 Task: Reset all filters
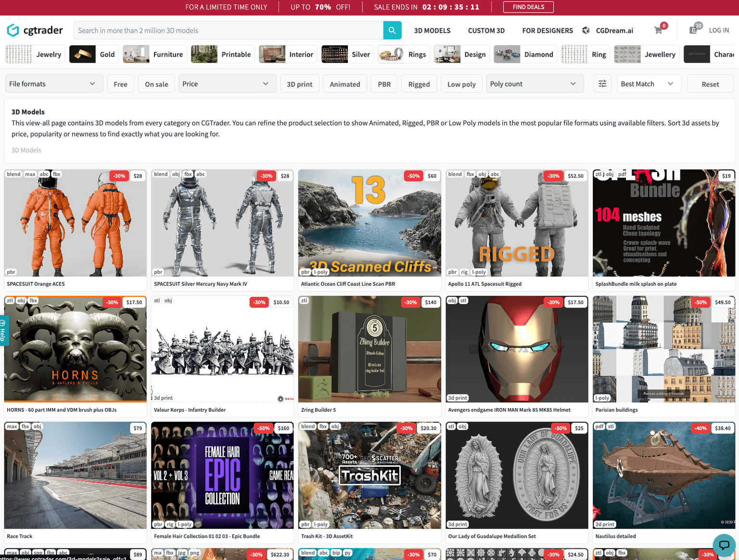710,84
